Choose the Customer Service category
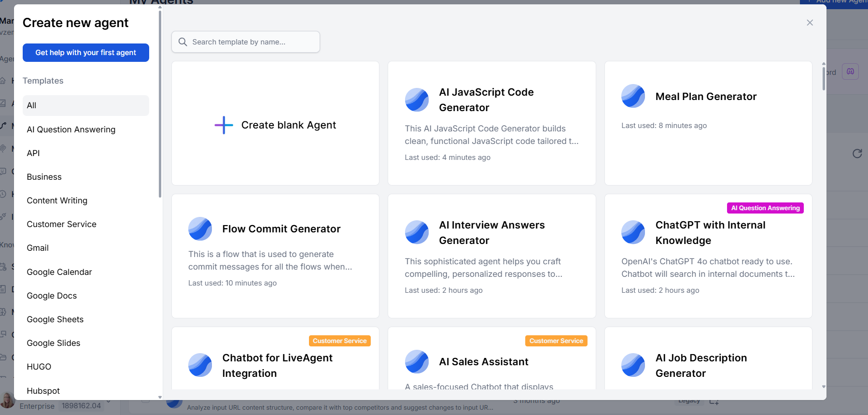 86,224
